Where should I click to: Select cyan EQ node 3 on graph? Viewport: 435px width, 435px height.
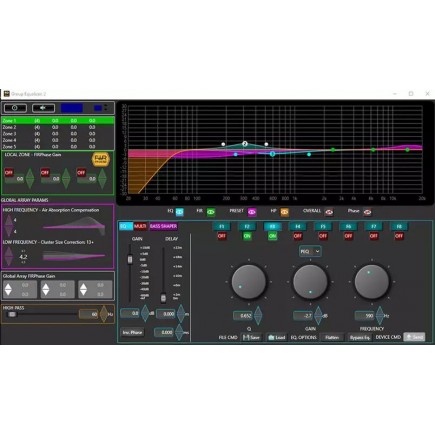click(x=272, y=154)
